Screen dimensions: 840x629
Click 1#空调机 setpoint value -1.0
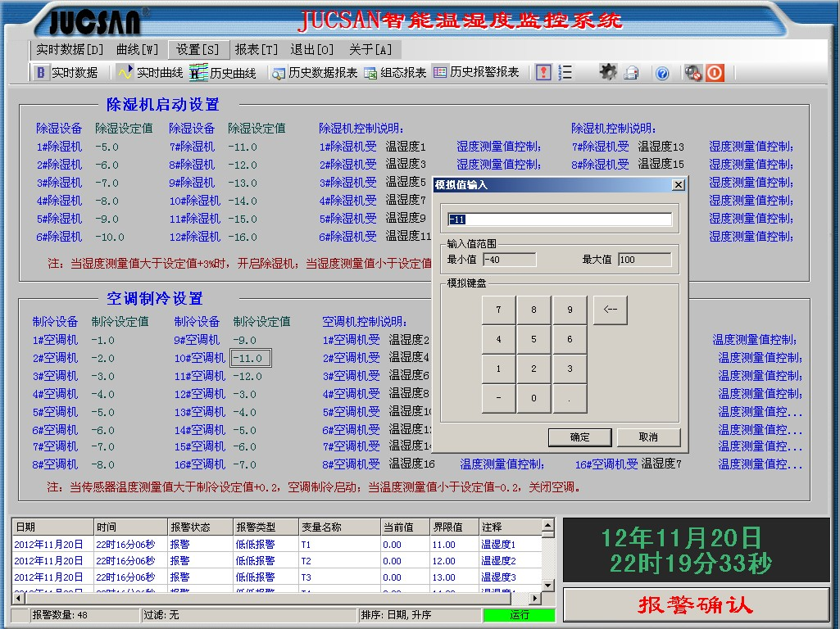[x=102, y=340]
